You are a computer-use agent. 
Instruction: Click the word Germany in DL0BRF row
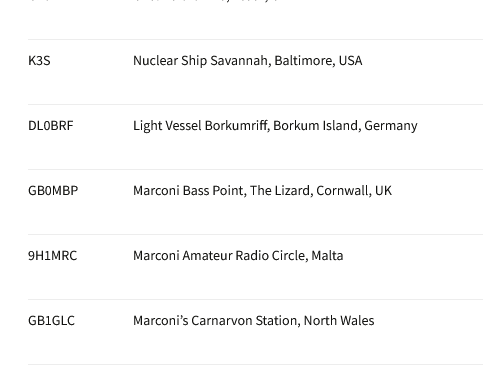(391, 126)
